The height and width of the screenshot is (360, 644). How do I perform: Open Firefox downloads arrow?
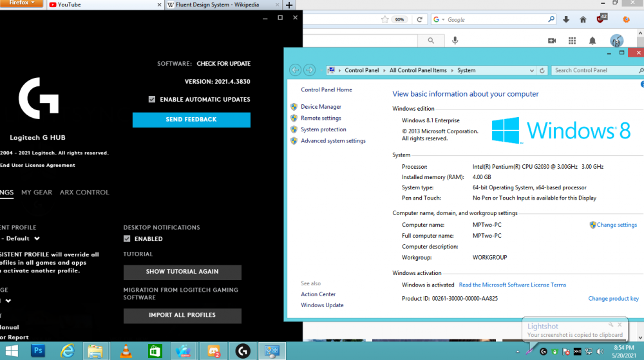(566, 19)
